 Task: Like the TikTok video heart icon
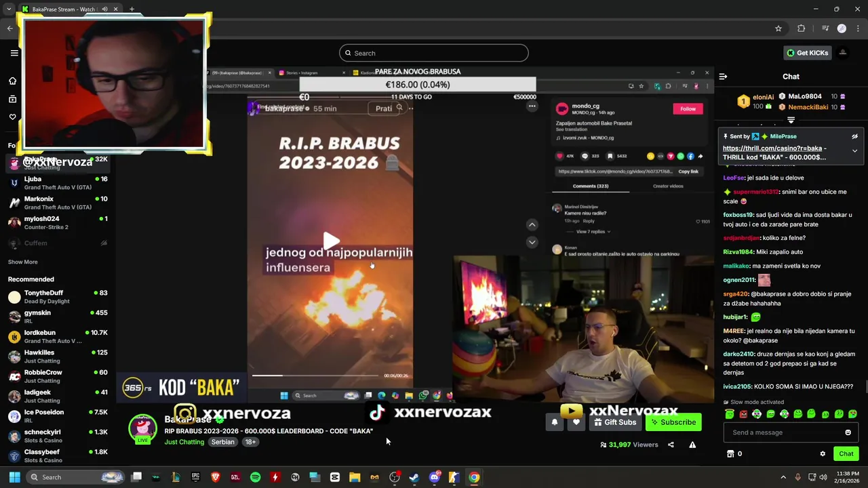tap(560, 156)
